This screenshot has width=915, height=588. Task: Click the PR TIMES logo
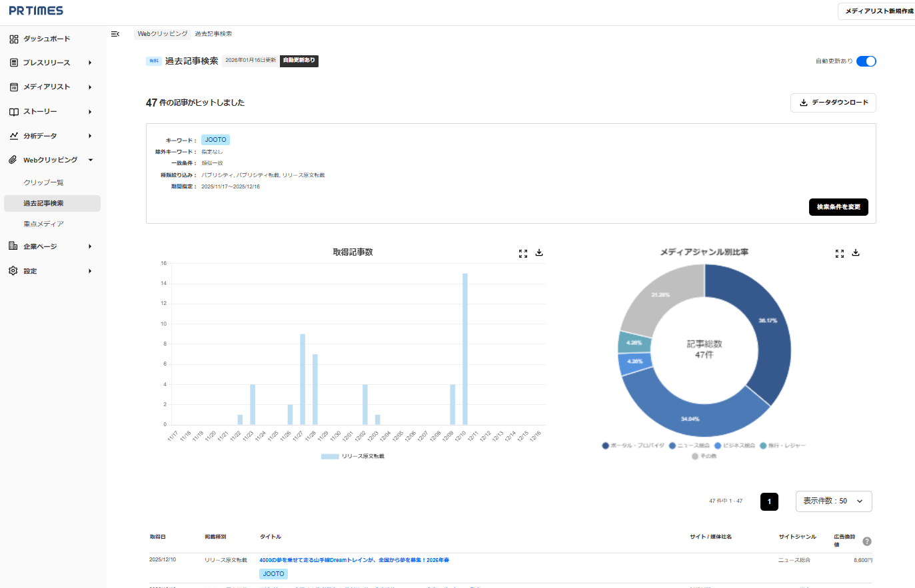coord(36,11)
